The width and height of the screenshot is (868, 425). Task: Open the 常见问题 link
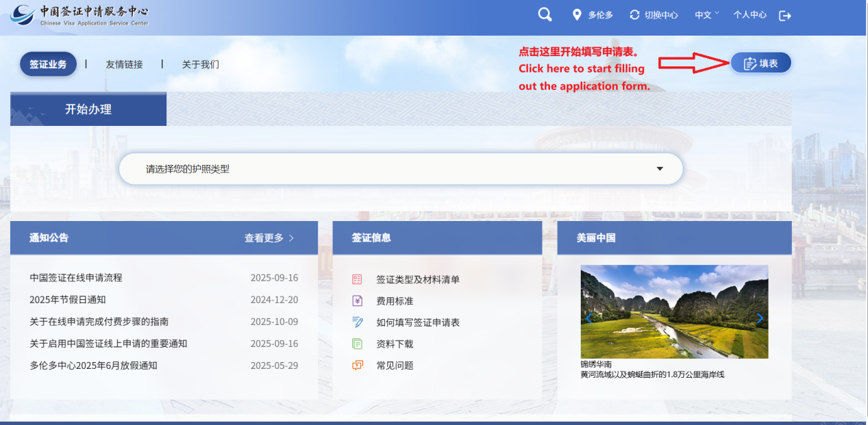tap(395, 365)
